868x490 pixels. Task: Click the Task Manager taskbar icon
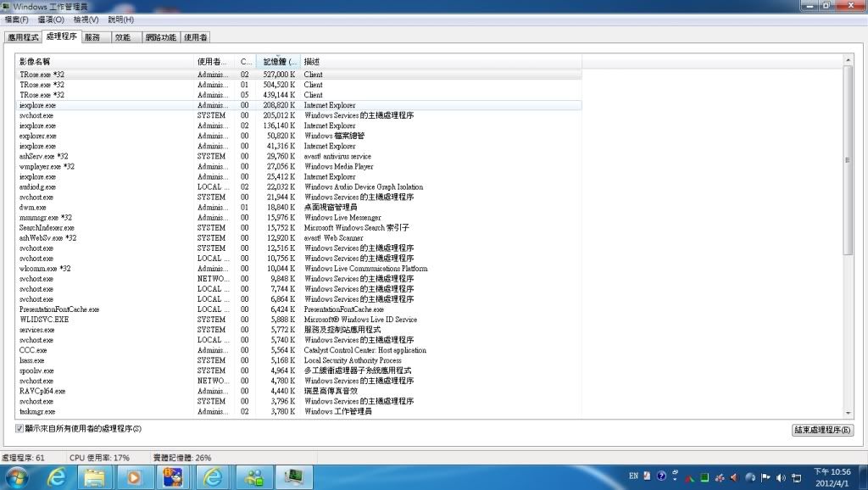pos(293,476)
